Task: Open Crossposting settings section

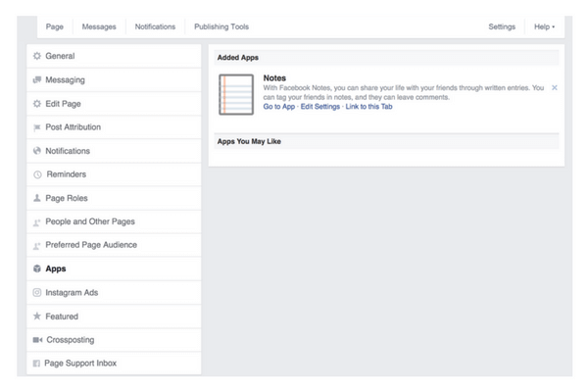Action: pos(114,340)
